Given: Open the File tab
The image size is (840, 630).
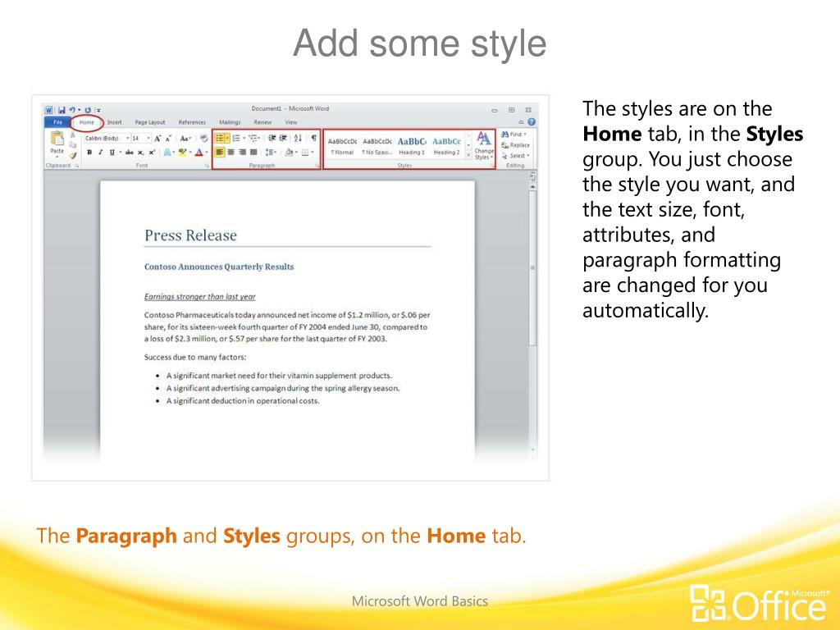Looking at the screenshot, I should [58, 122].
